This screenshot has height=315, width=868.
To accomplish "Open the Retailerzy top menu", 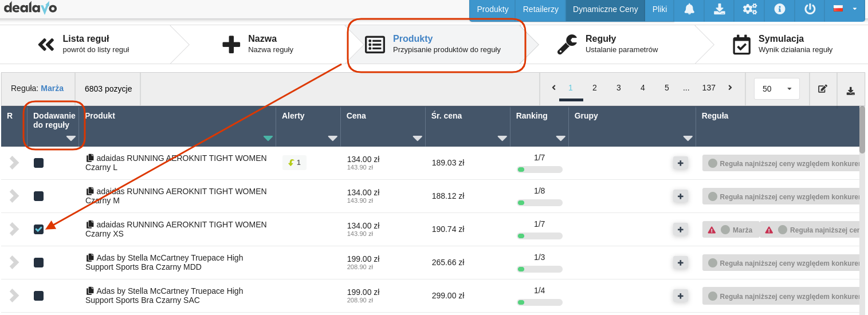I will pos(541,9).
